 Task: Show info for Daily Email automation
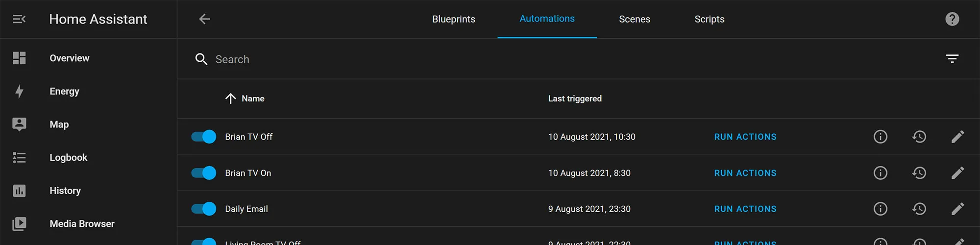(880, 209)
